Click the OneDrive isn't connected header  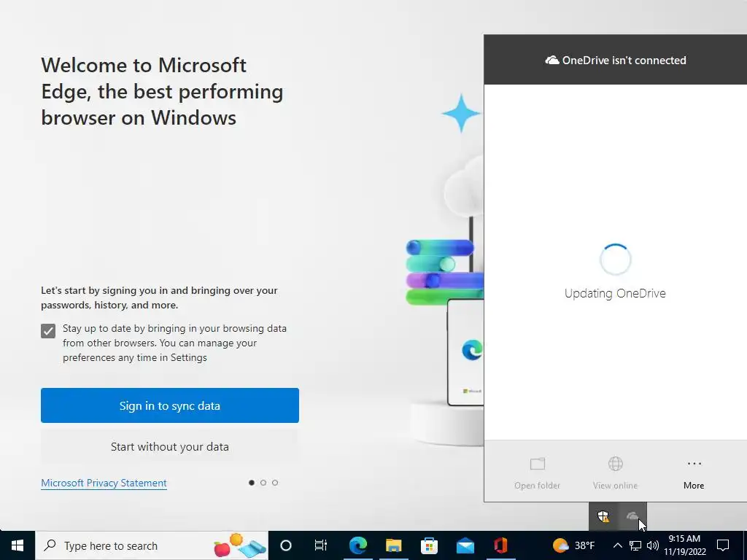pyautogui.click(x=616, y=60)
